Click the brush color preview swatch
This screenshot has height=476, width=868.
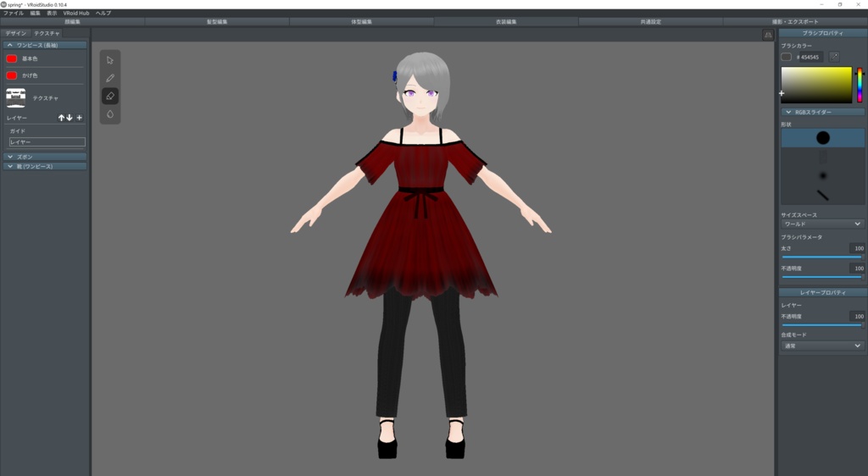[x=786, y=57]
